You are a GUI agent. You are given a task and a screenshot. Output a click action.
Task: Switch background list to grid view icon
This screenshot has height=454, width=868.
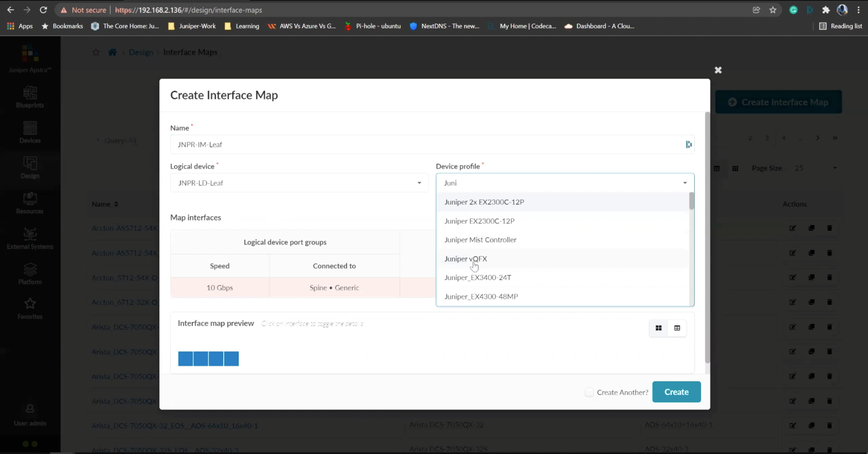tap(735, 169)
